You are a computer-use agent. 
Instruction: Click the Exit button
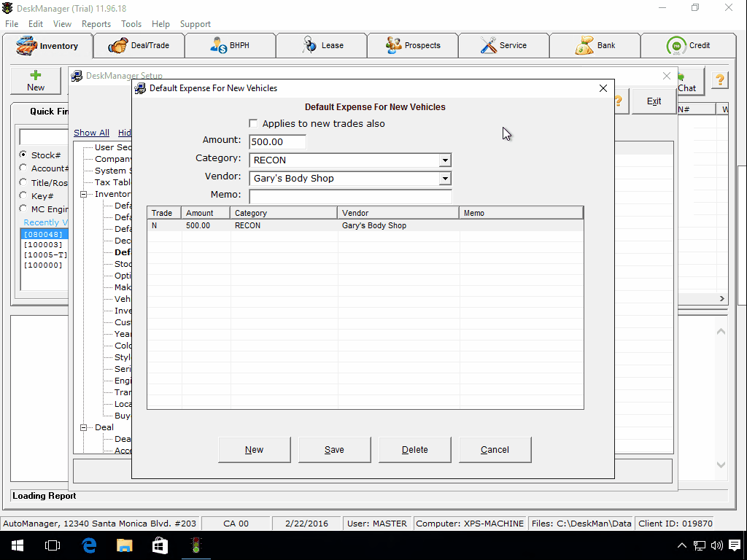tap(654, 101)
